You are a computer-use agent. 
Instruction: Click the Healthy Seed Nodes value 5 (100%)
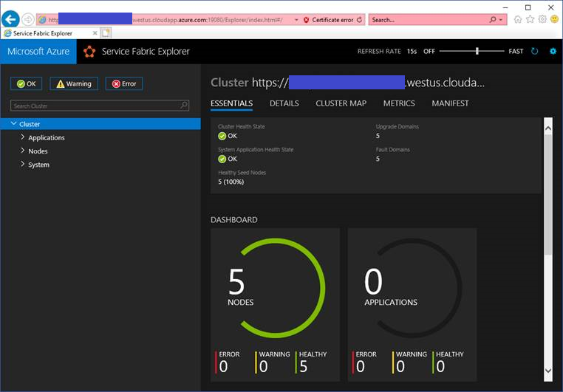click(x=231, y=182)
